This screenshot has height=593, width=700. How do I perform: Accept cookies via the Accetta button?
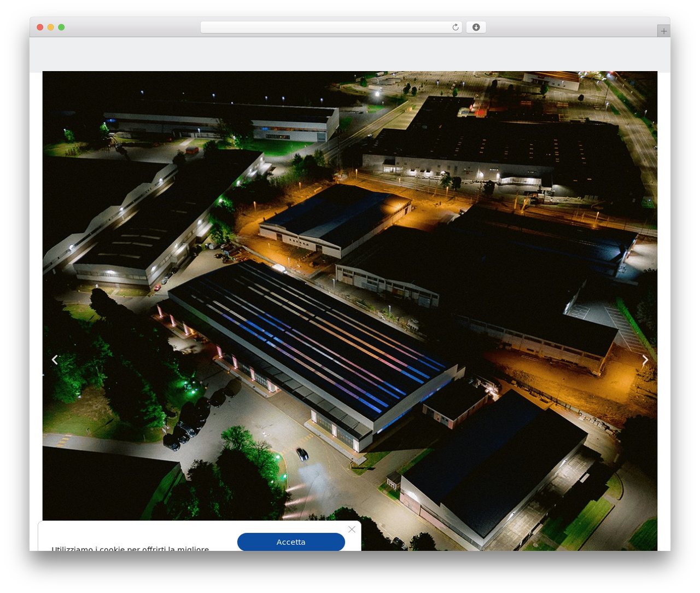click(x=291, y=542)
